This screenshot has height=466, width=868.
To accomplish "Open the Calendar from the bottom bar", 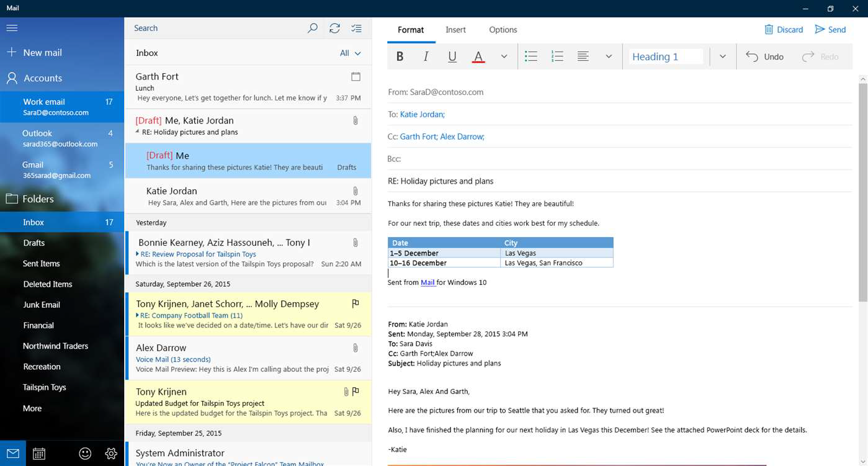I will pyautogui.click(x=38, y=453).
